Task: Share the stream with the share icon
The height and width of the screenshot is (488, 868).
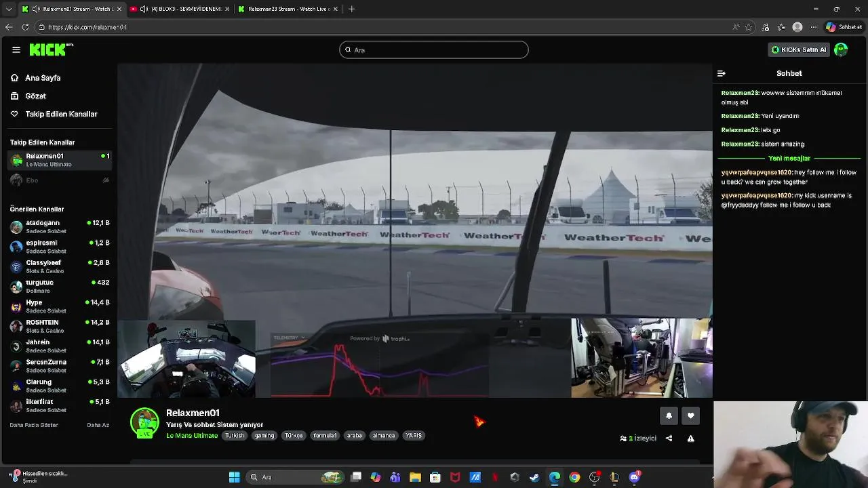Action: [x=669, y=439]
